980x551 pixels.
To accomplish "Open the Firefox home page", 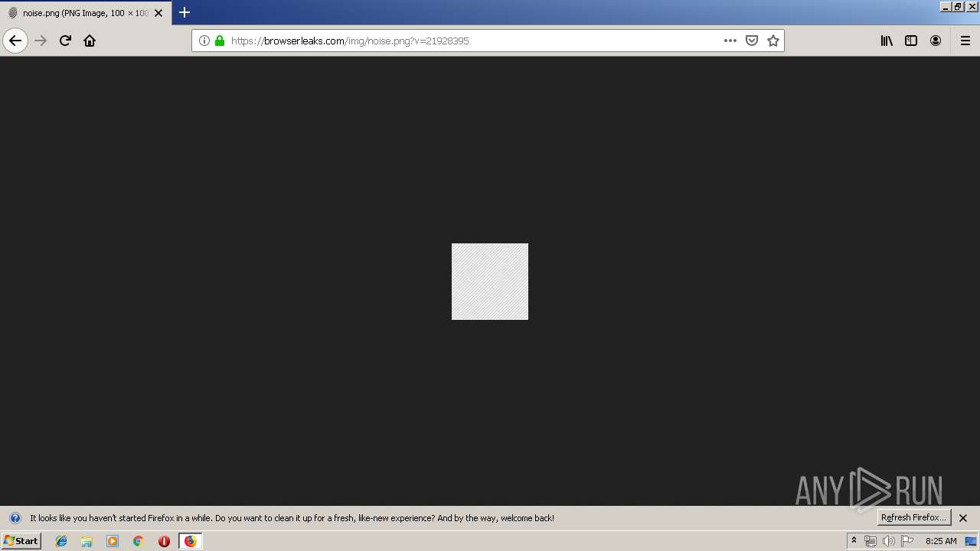I will point(90,41).
